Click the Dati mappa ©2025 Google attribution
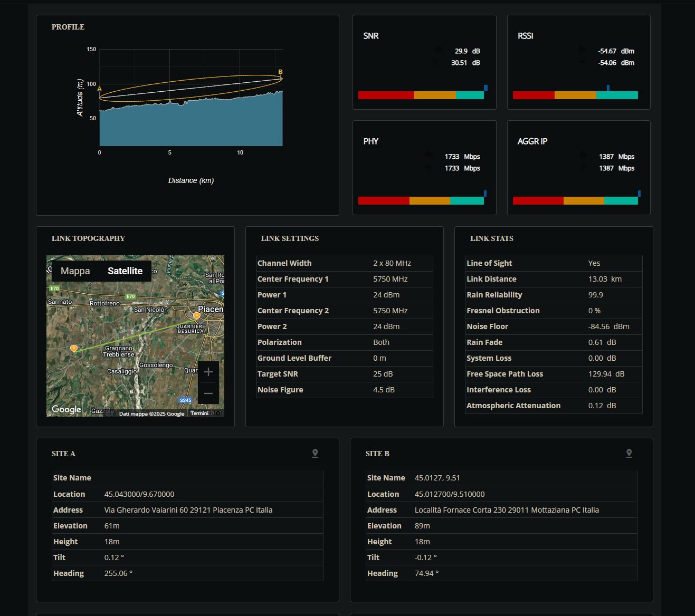 (151, 414)
